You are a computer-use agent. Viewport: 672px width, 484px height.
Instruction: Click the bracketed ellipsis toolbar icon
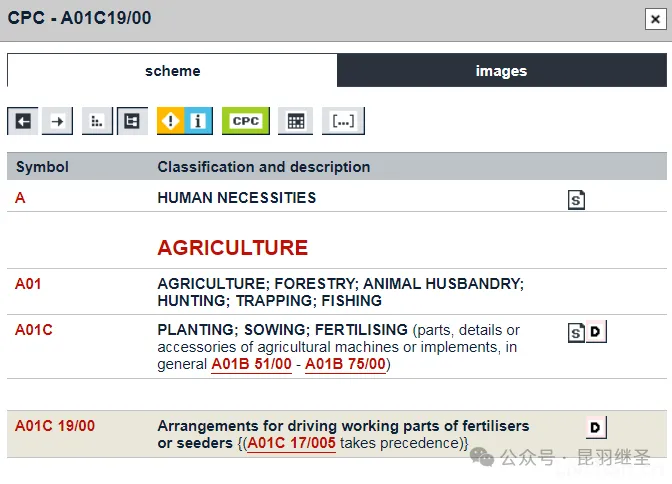[x=343, y=121]
